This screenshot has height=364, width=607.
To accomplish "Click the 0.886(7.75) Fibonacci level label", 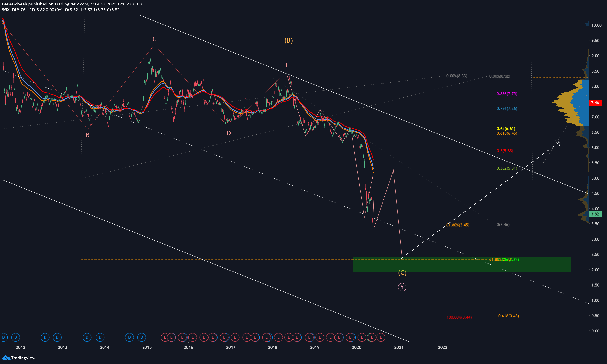I will coord(507,94).
